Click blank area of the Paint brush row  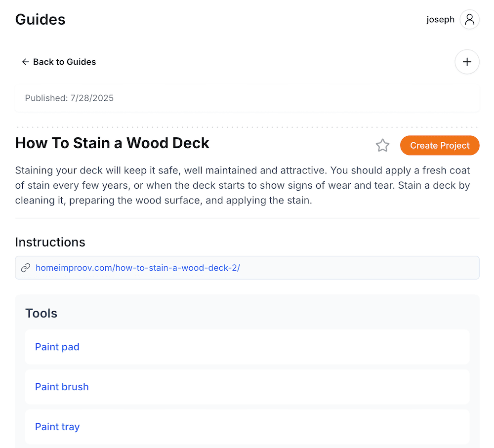[x=277, y=387]
